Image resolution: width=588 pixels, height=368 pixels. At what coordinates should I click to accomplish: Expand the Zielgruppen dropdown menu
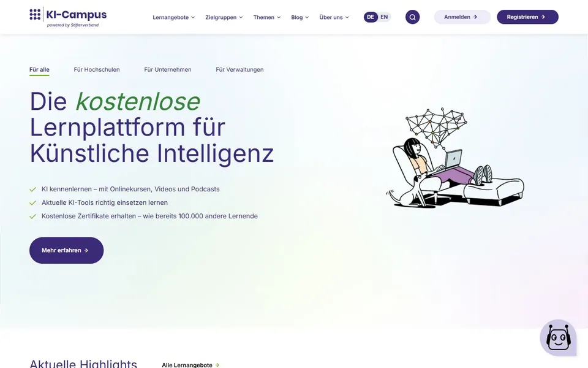[x=224, y=17]
